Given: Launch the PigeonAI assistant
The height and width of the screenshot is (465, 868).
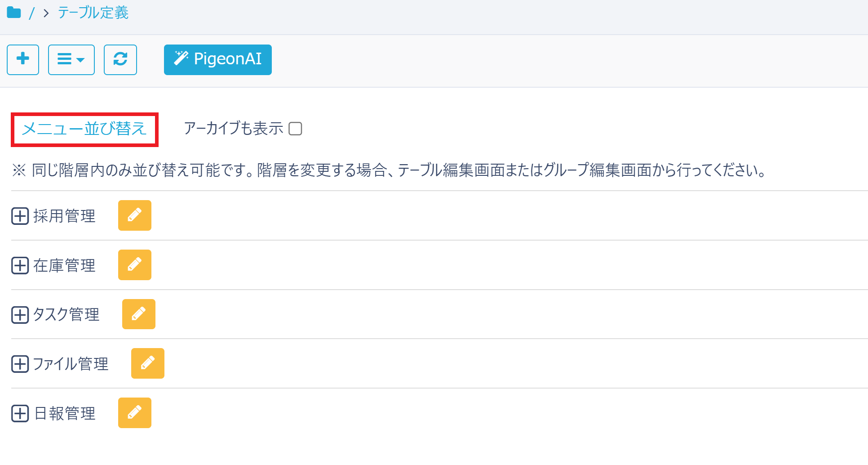Looking at the screenshot, I should tap(217, 60).
